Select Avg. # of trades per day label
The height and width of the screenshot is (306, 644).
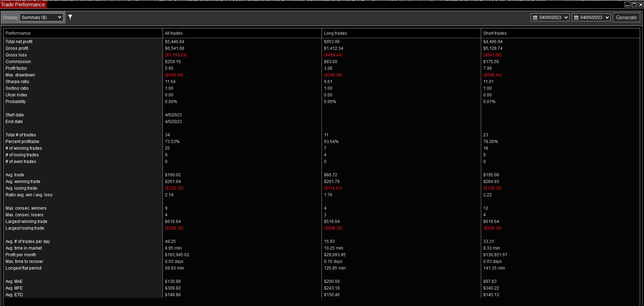pos(28,242)
